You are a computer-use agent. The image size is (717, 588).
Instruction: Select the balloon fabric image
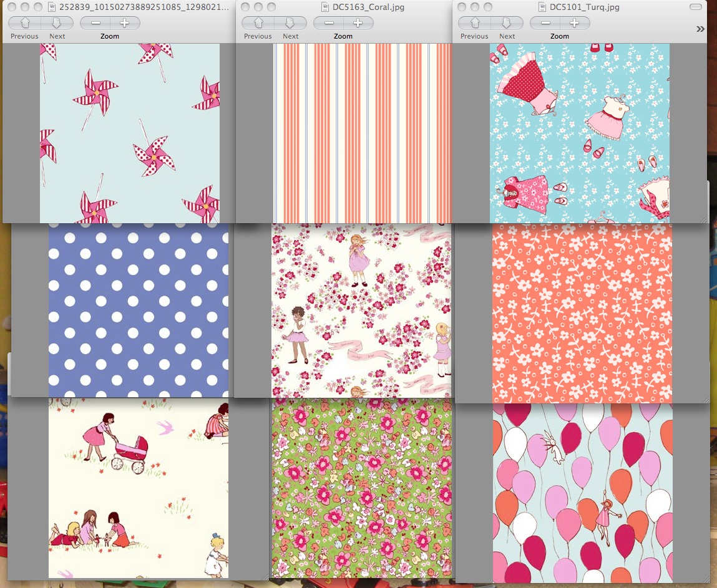[580, 493]
